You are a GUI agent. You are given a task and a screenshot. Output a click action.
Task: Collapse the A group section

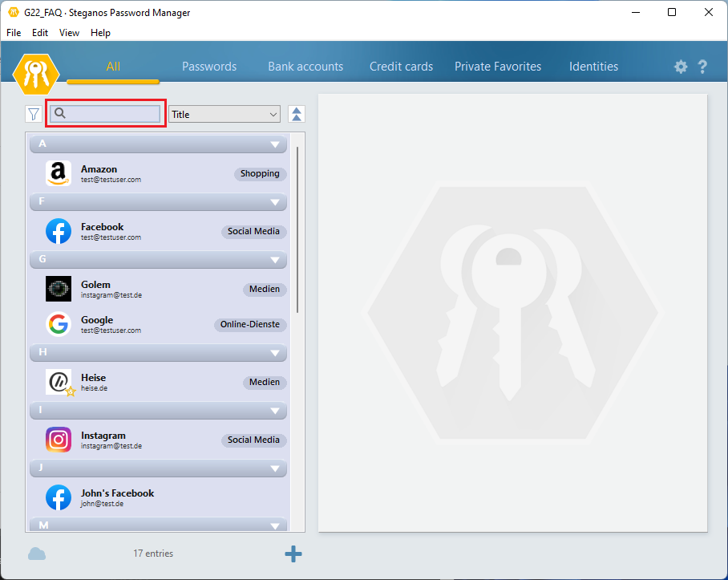(x=276, y=144)
